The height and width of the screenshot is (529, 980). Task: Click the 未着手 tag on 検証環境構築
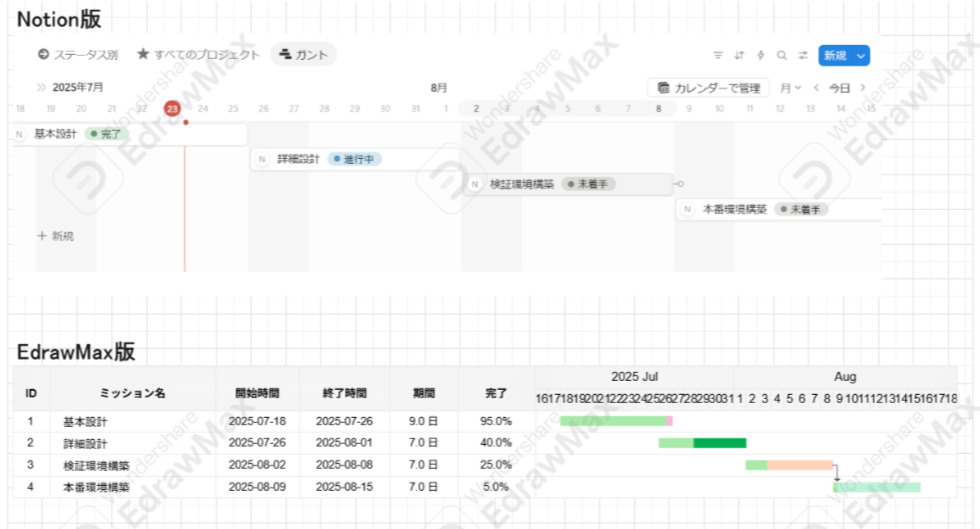(x=588, y=184)
